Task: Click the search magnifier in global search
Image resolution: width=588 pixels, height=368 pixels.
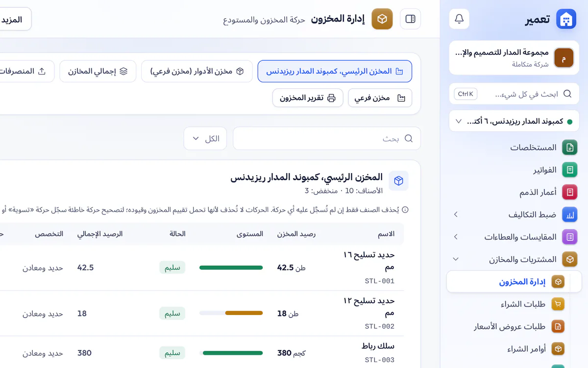Action: tap(567, 94)
